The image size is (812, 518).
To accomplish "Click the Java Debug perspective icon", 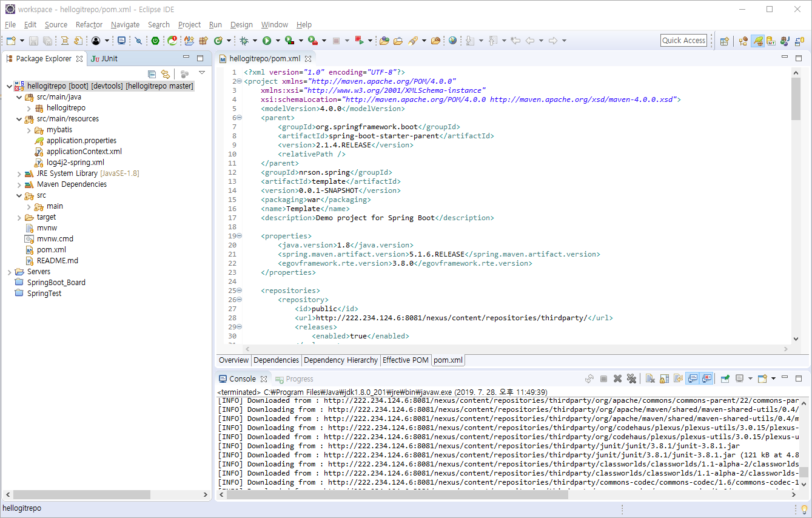I will (785, 41).
